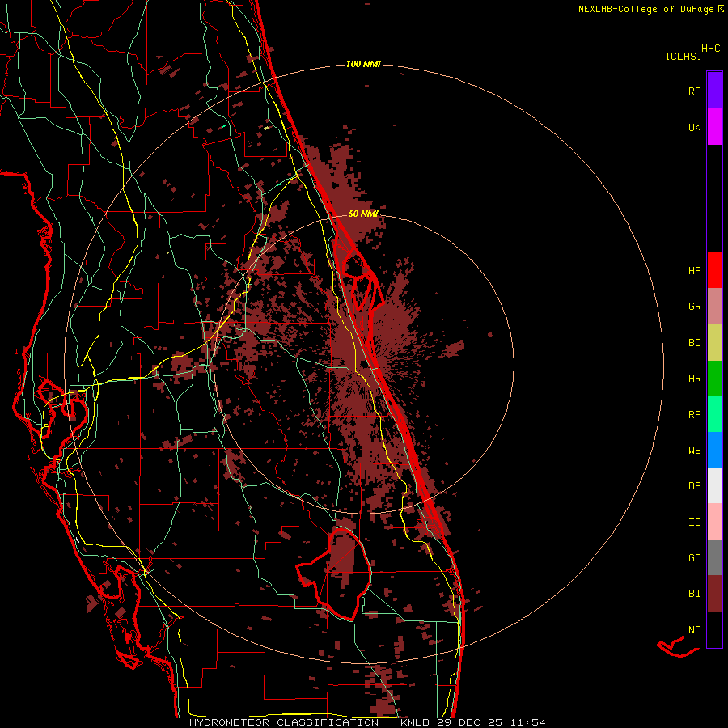The height and width of the screenshot is (728, 728).
Task: Click the HHC product label
Action: point(710,49)
